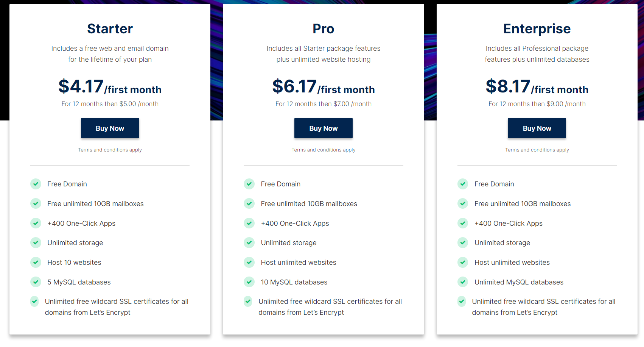The image size is (644, 347).
Task: Open Starter plan Terms and conditions link
Action: tap(110, 150)
